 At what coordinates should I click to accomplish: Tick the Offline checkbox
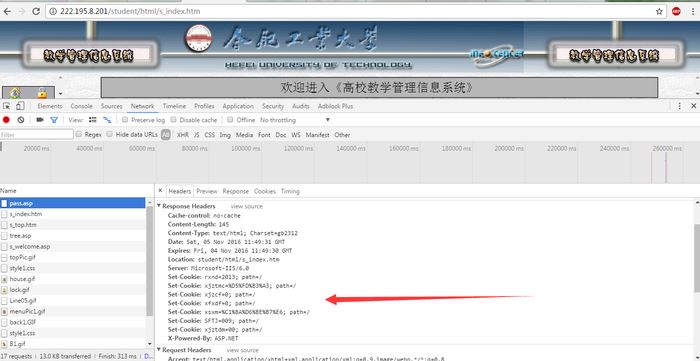pyautogui.click(x=230, y=120)
